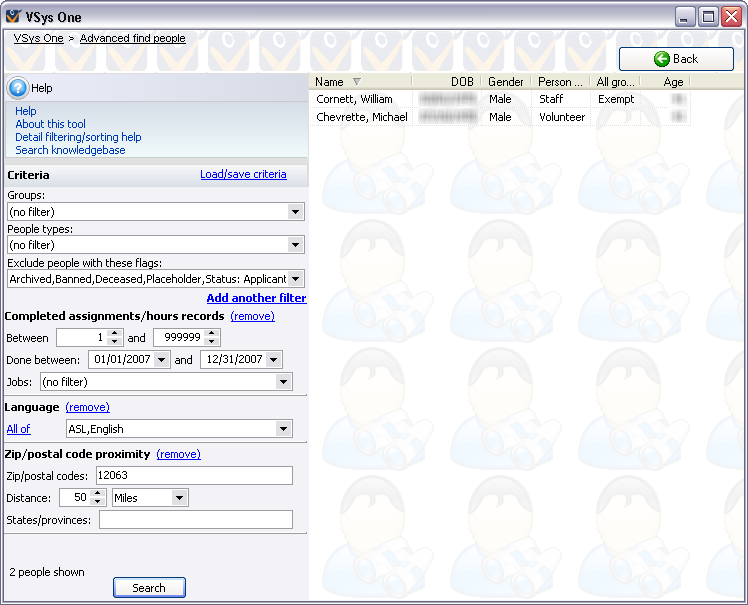The width and height of the screenshot is (748, 605).
Task: Decrease the Distance value of 50
Action: click(97, 501)
